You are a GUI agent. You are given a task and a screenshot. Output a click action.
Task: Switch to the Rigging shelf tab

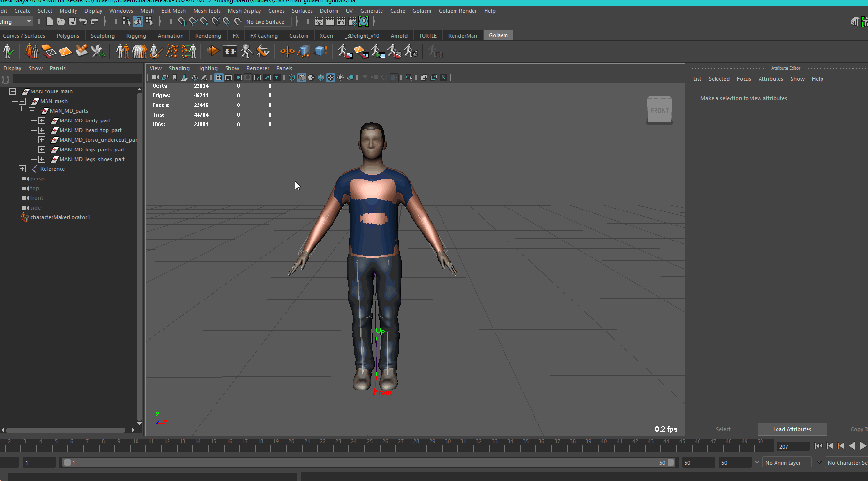point(136,36)
